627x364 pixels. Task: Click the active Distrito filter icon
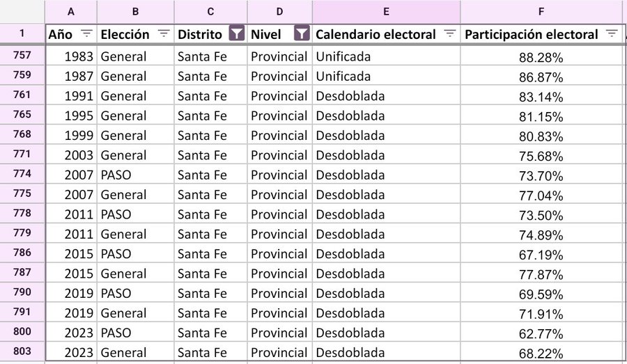[237, 33]
